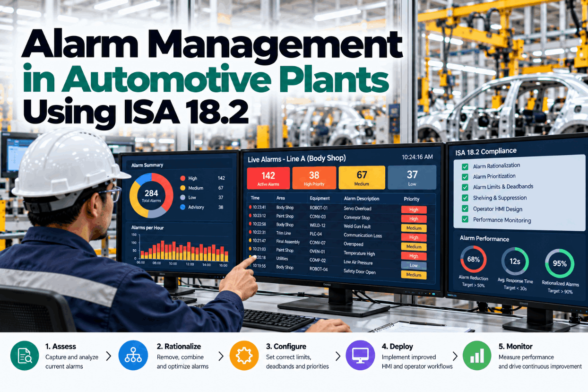This screenshot has height=392, width=588.
Task: Click the 284 Total Alarms donut chart
Action: (151, 195)
